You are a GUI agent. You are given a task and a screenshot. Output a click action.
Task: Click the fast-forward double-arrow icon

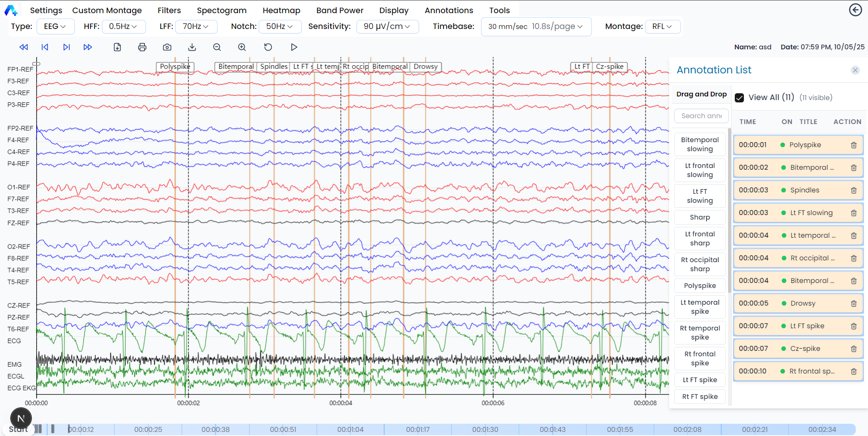(88, 47)
